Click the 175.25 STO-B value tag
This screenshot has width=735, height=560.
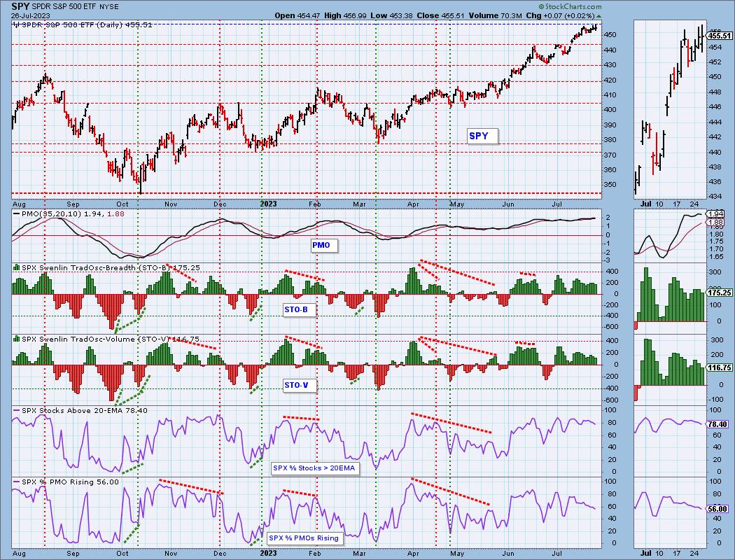click(x=720, y=293)
